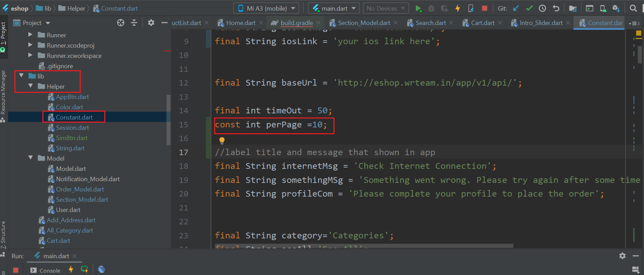
Task: Click the Hot Restart icon in the Run panel
Action: 84,270
